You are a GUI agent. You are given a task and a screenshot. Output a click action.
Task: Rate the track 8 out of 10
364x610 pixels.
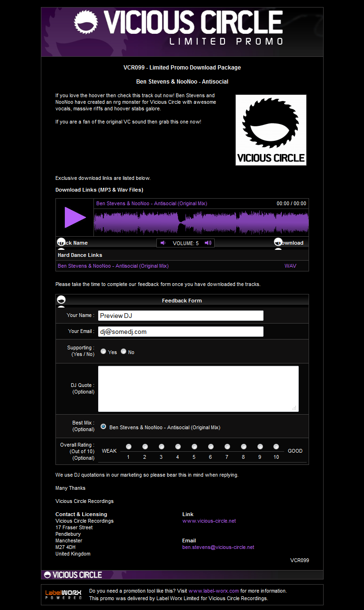click(x=244, y=447)
